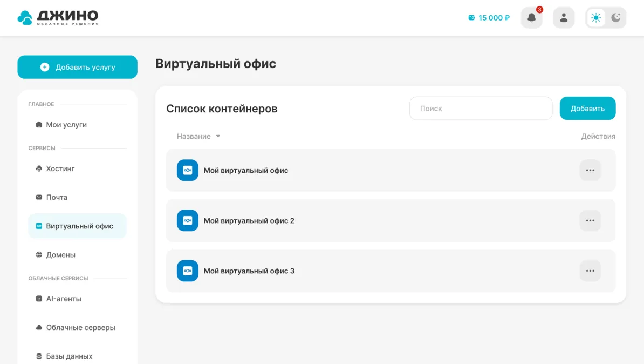Click the wallet balance 15 000 ₽

(494, 18)
